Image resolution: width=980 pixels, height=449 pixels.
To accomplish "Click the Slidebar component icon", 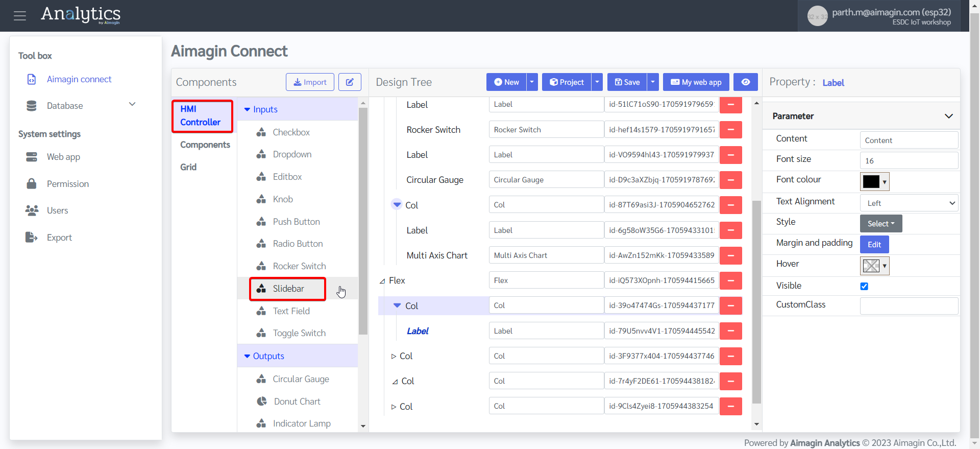I will tap(261, 289).
